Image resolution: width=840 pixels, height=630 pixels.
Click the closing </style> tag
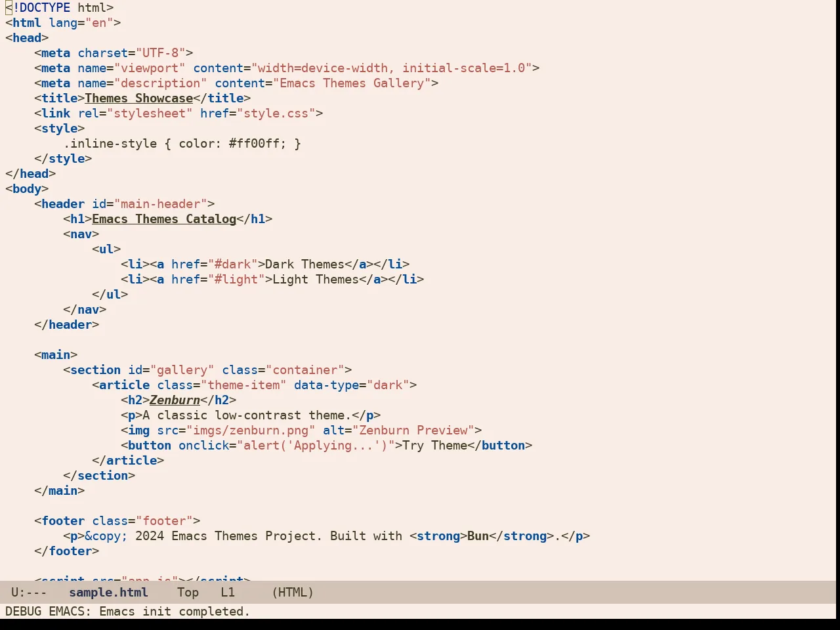coord(63,159)
